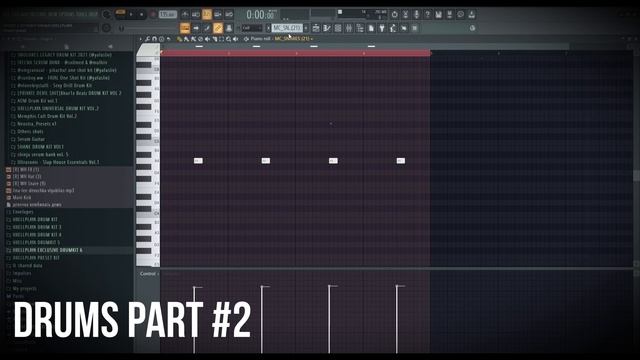Image resolution: width=640 pixels, height=360 pixels.
Task: Click the help question mark icon
Action: [427, 14]
